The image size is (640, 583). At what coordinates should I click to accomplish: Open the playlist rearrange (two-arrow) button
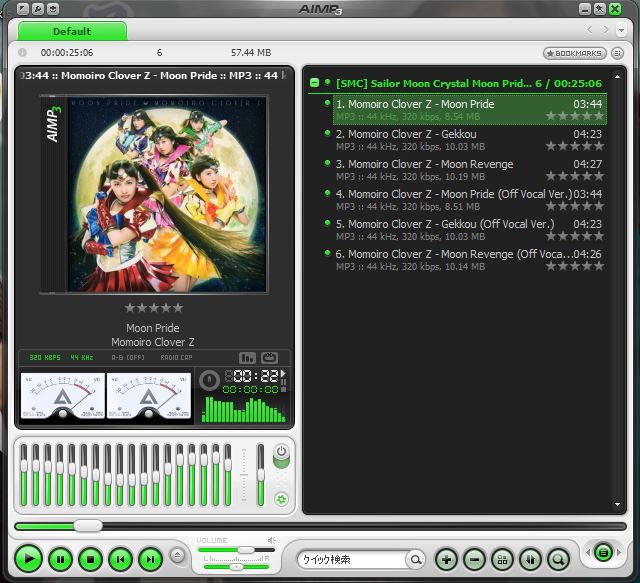[530, 560]
